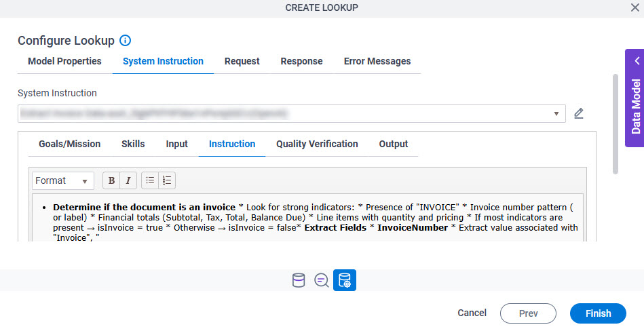Go to the Error Messages tab
The height and width of the screenshot is (329, 644).
377,61
